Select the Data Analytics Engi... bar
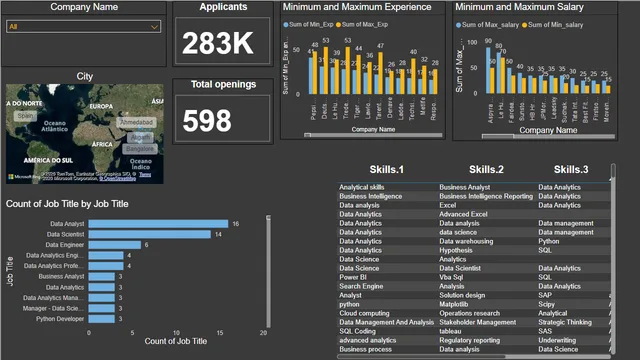Image resolution: width=640 pixels, height=360 pixels. tap(106, 256)
